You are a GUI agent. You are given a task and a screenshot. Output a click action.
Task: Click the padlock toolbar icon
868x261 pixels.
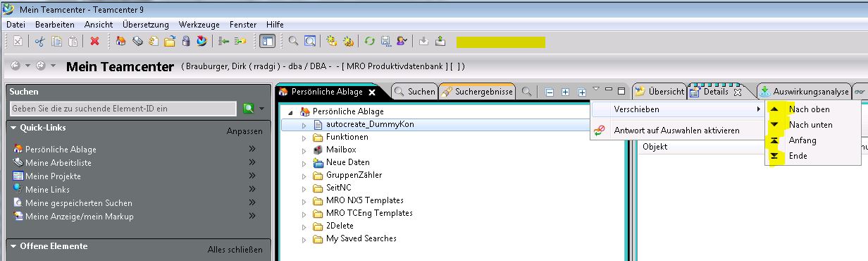(186, 41)
